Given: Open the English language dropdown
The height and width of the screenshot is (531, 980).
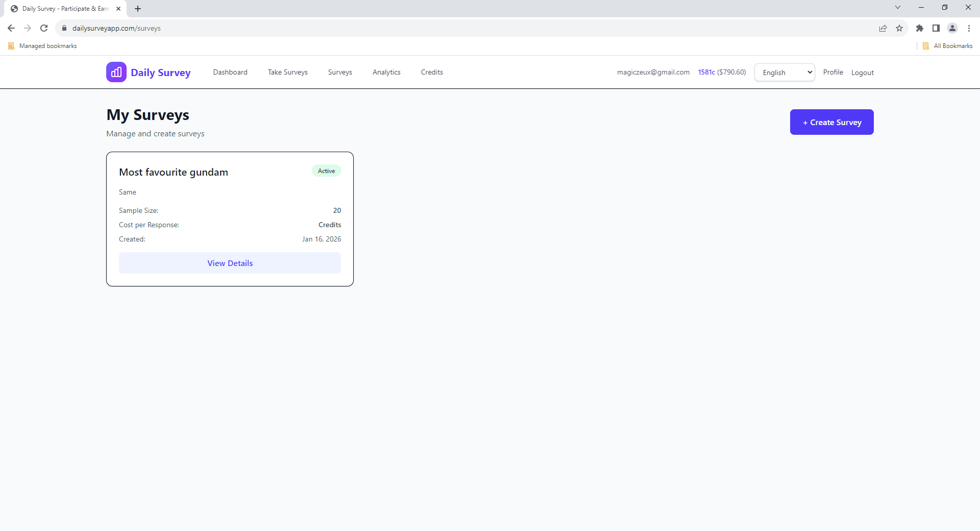Looking at the screenshot, I should [784, 72].
